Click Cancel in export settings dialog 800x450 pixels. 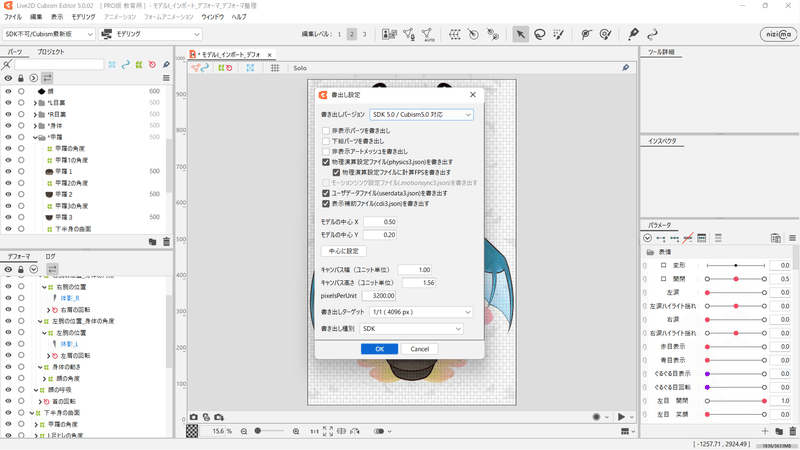click(419, 349)
